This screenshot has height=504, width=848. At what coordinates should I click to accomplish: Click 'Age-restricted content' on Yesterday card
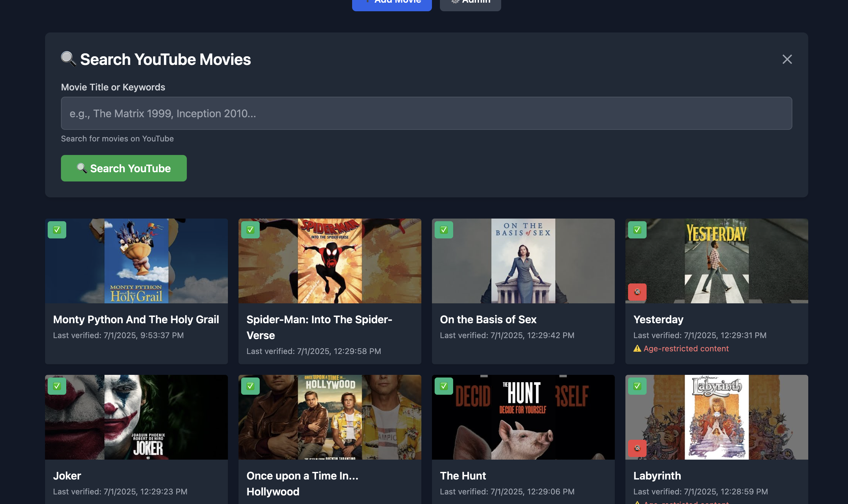[686, 348]
